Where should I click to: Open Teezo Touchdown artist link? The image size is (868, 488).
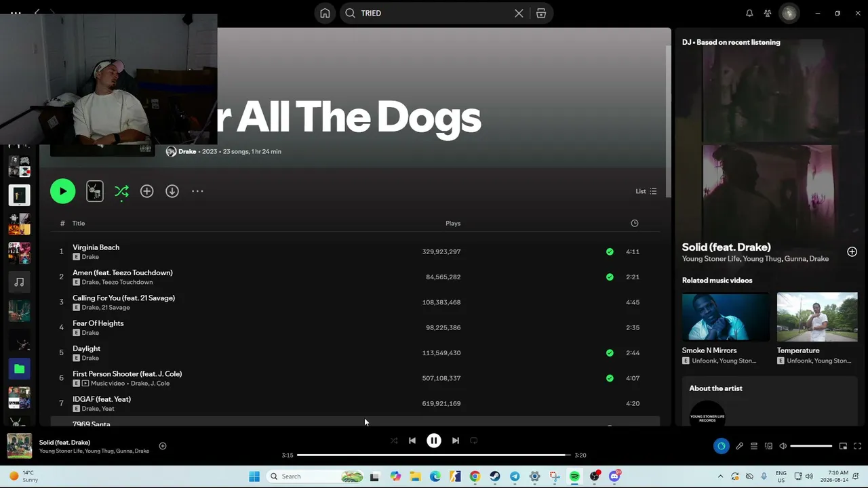tap(127, 282)
